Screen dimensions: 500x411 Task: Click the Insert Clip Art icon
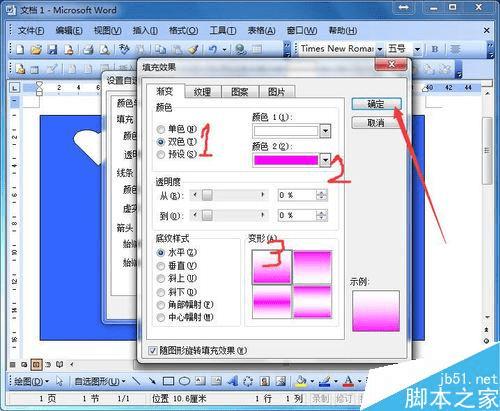265,381
